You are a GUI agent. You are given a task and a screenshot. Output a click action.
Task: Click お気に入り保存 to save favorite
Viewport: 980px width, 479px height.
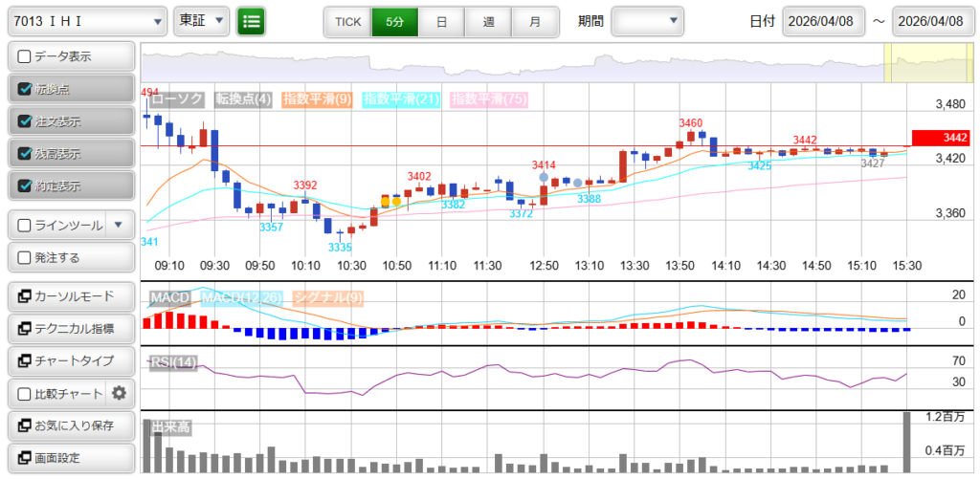tap(71, 425)
